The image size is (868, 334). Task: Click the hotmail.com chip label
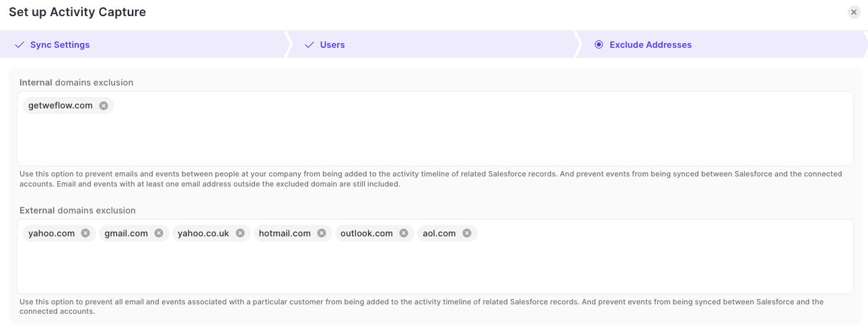point(285,234)
